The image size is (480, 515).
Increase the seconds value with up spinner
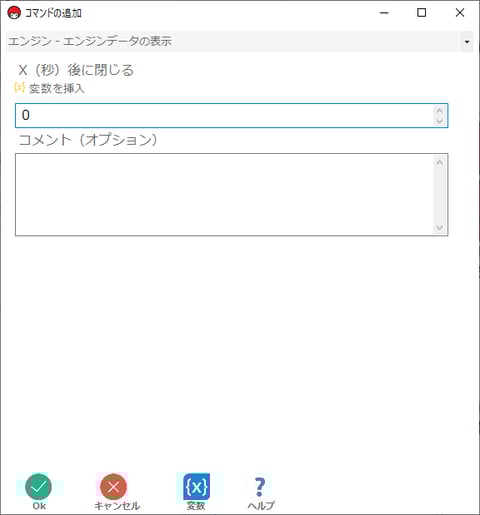pos(439,111)
